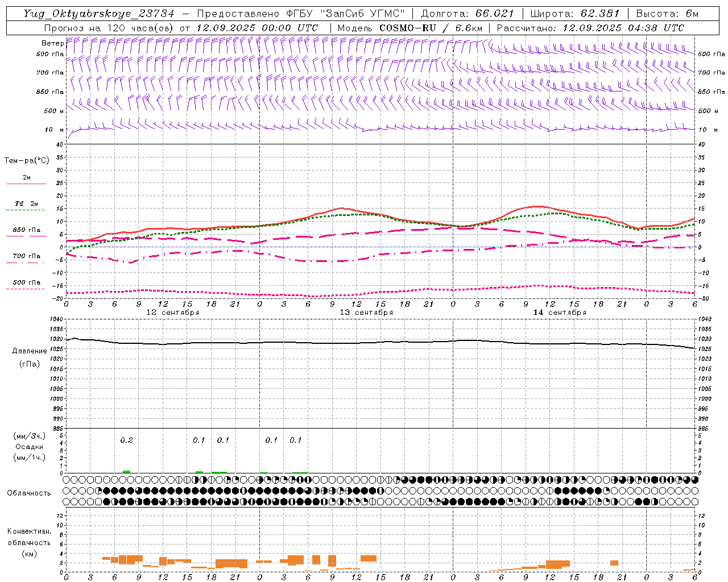
Task: Click the 10 м wind level label on left
Action: tap(55, 130)
